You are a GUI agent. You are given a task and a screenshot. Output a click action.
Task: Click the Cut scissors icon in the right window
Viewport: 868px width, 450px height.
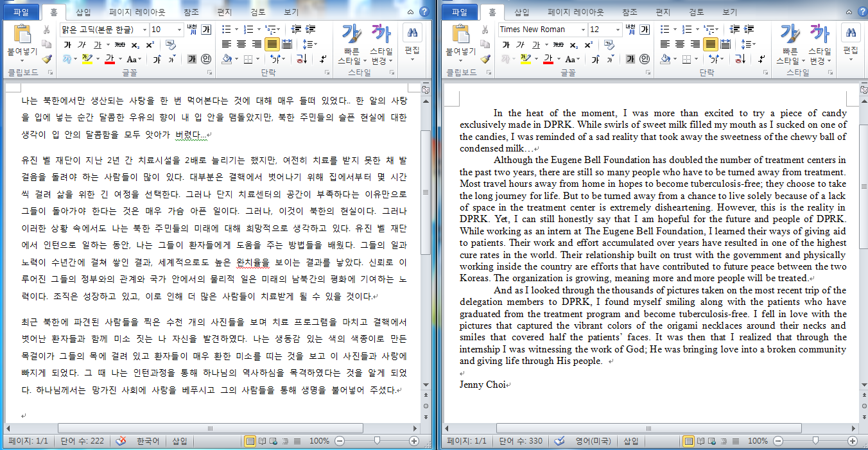[x=485, y=30]
